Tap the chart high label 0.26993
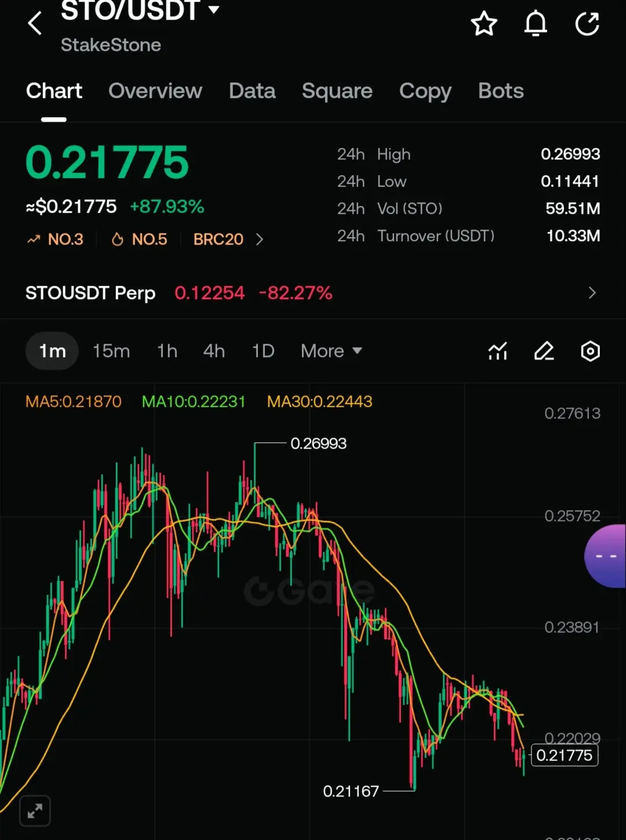This screenshot has width=626, height=840. point(318,443)
